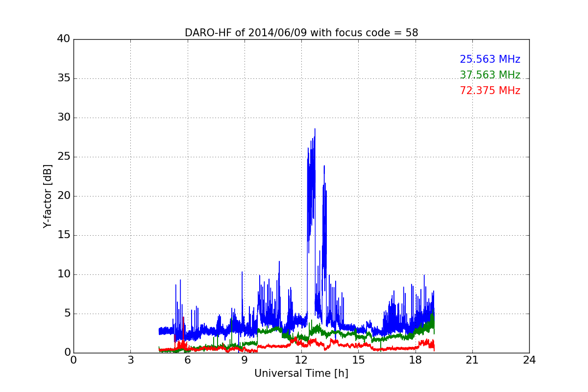Click the y-axis tick label '25'
The width and height of the screenshot is (588, 392).
[x=64, y=156]
